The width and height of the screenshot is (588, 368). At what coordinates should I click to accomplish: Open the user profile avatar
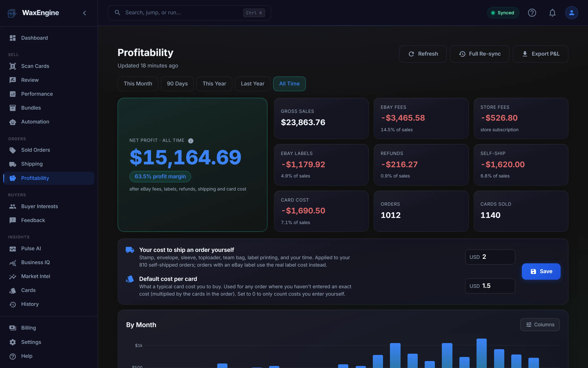[571, 13]
